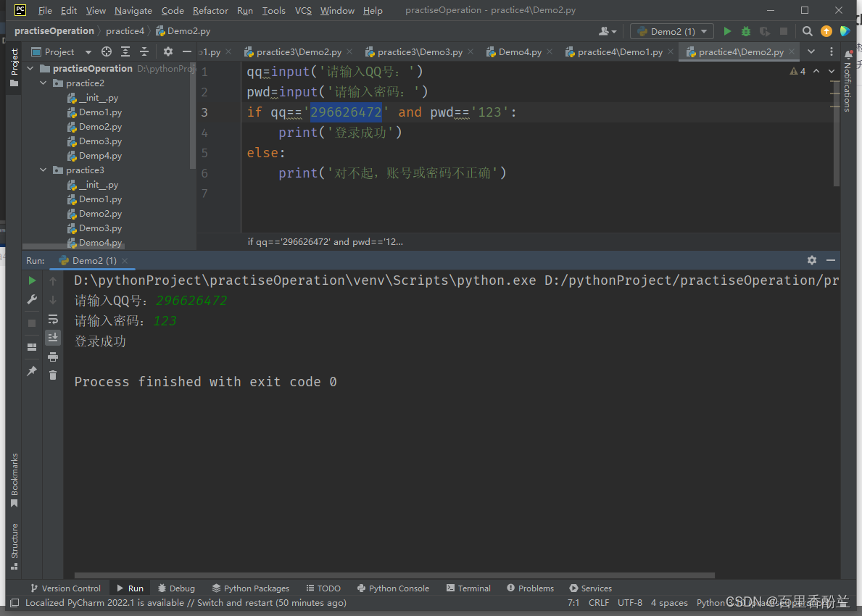The width and height of the screenshot is (862, 616).
Task: Click Select Opened File target icon
Action: click(x=107, y=51)
